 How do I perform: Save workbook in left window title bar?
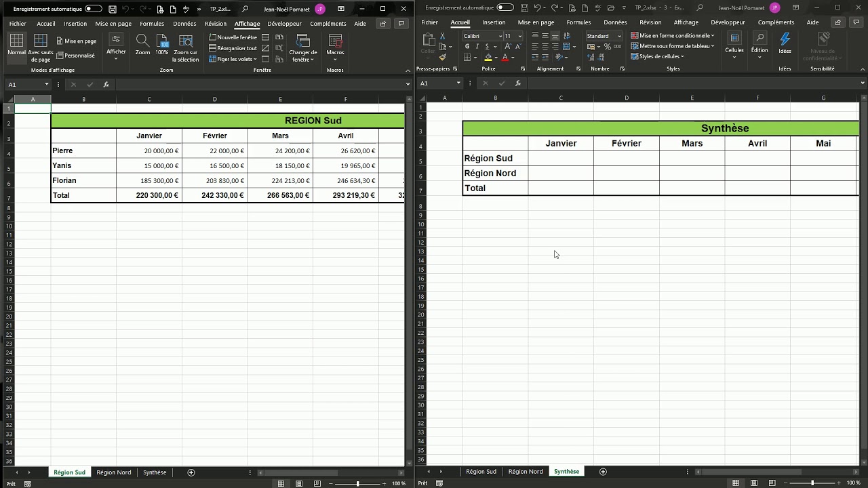[x=113, y=9]
